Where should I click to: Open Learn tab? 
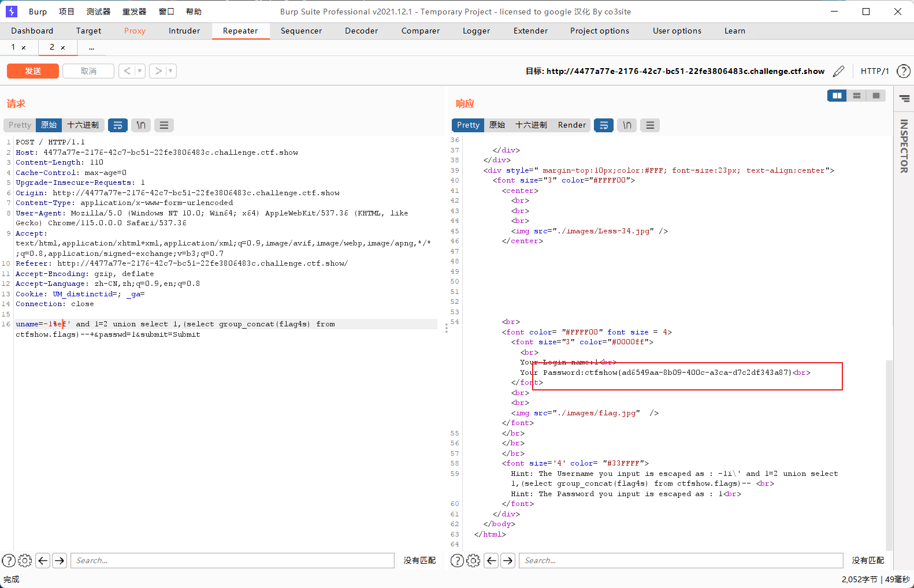click(x=735, y=31)
